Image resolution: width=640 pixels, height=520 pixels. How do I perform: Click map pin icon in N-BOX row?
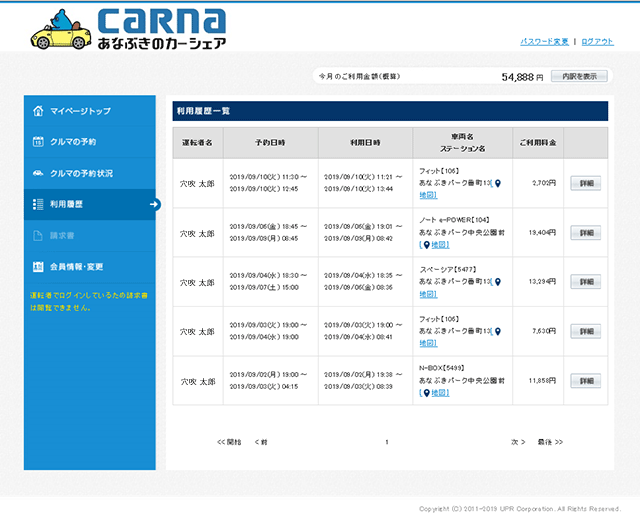point(424,393)
